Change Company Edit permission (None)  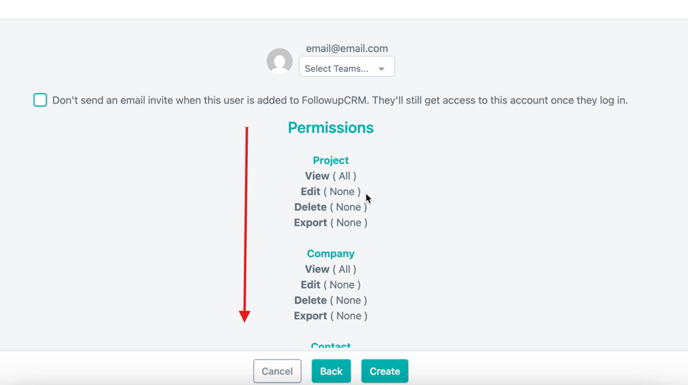(x=330, y=285)
